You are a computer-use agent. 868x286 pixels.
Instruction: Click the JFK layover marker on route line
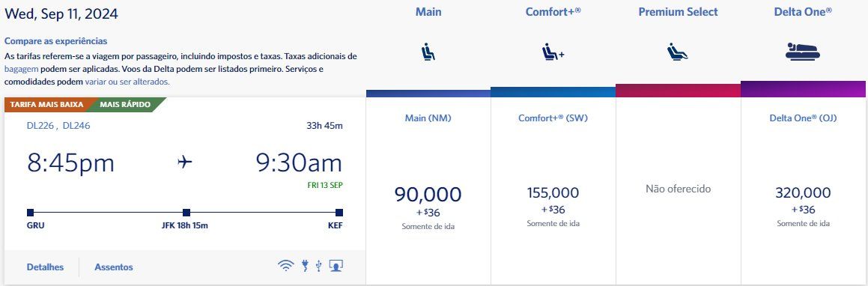(186, 213)
